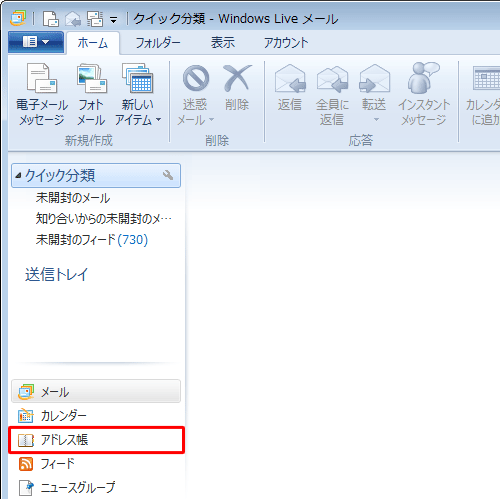Click the 削除 X icon
Screen dimensions: 500x499
click(237, 78)
